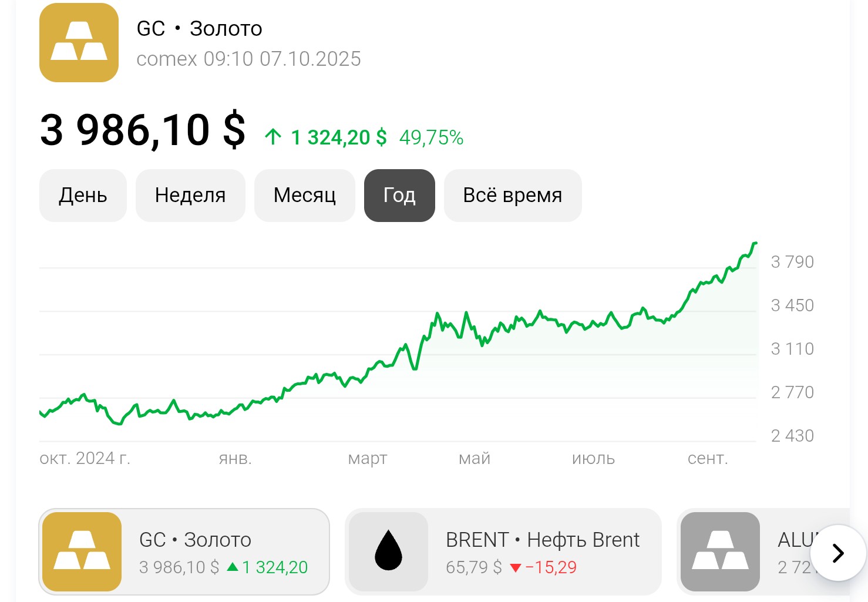This screenshot has height=602, width=868.
Task: Click the 3 986,10 $ current price
Action: pos(143,130)
